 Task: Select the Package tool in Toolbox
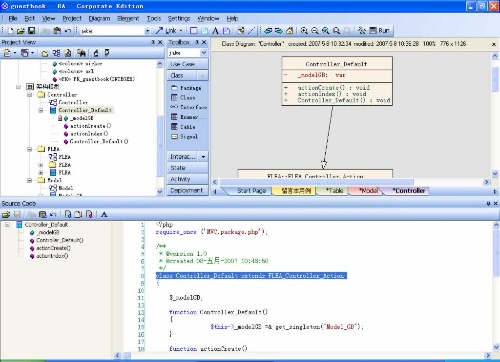186,88
